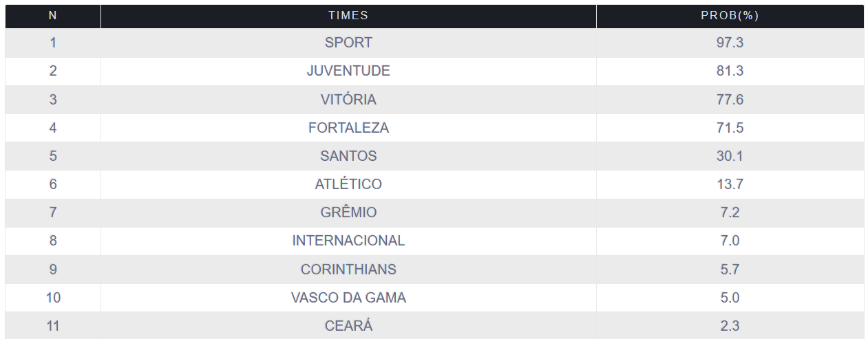
Task: Click the N column header
Action: (x=53, y=16)
